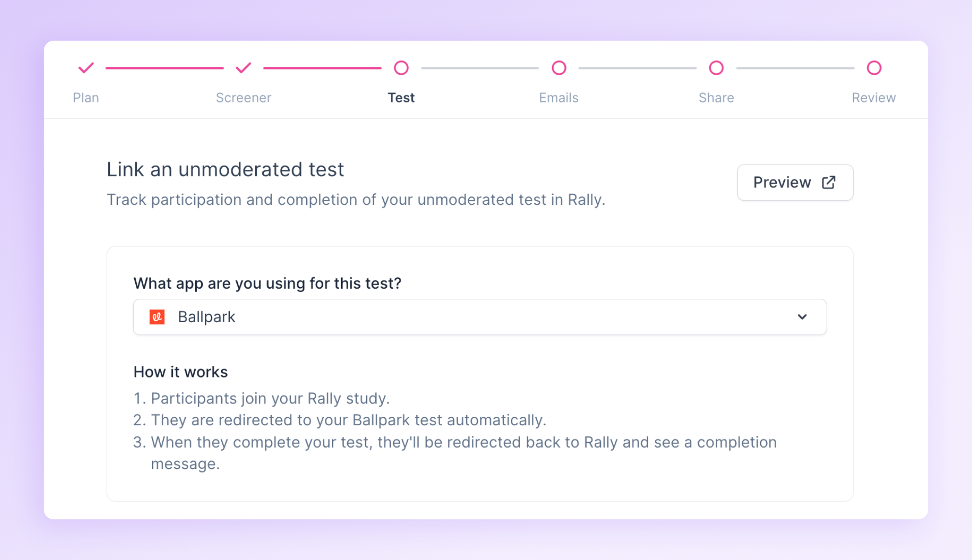
Task: Jump to the Emails step label
Action: (559, 98)
